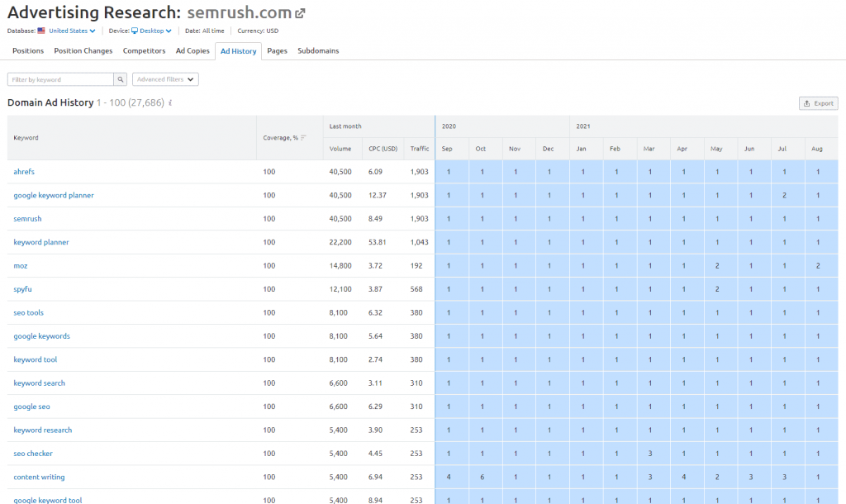Go to the Pages tab
The width and height of the screenshot is (846, 504).
[x=278, y=50]
